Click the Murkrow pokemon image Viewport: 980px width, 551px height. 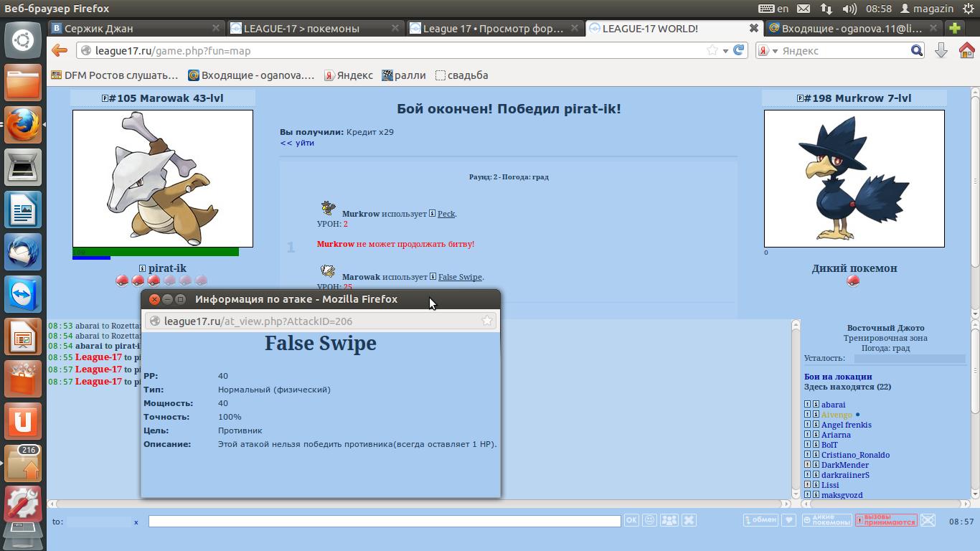point(854,179)
